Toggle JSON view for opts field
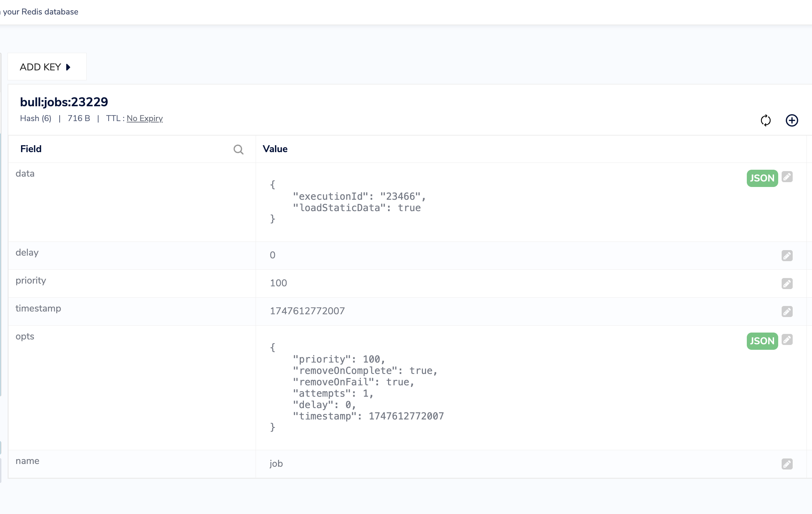 (x=762, y=341)
